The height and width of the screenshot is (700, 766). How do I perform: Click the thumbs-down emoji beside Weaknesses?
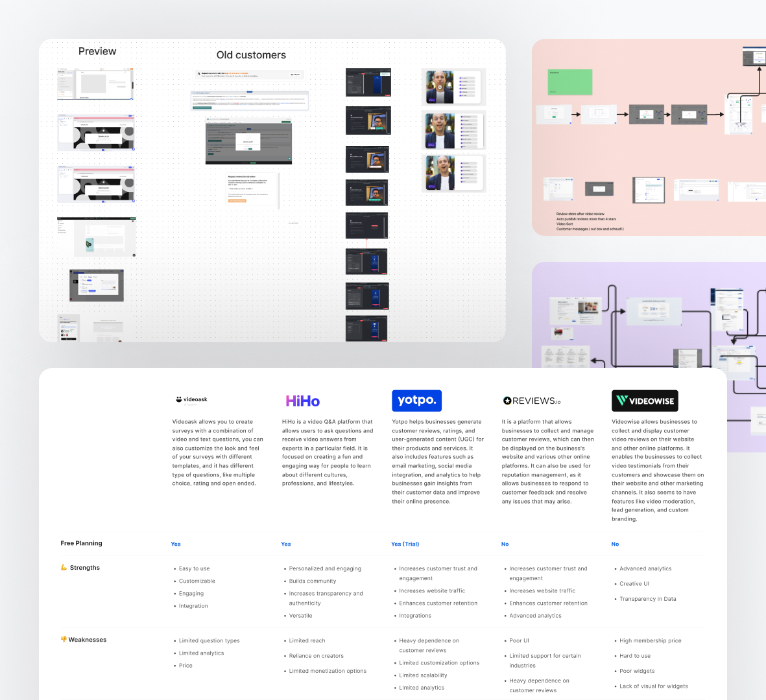(x=64, y=640)
